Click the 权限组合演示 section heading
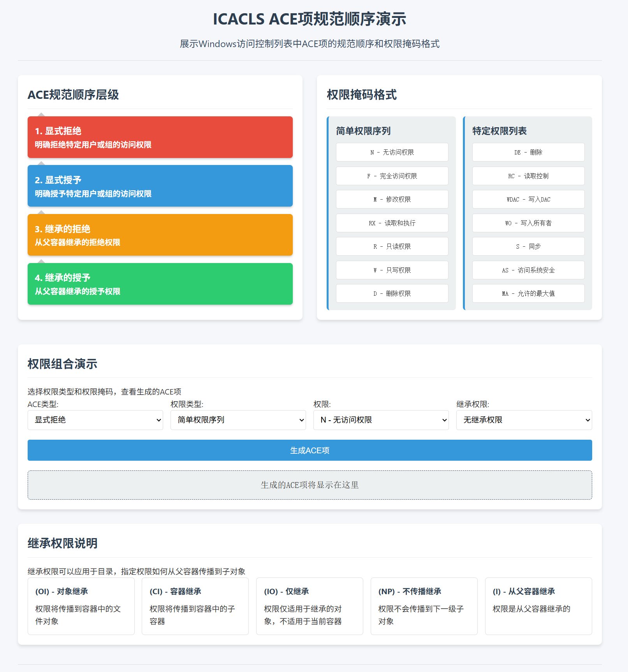The height and width of the screenshot is (672, 628). (62, 364)
